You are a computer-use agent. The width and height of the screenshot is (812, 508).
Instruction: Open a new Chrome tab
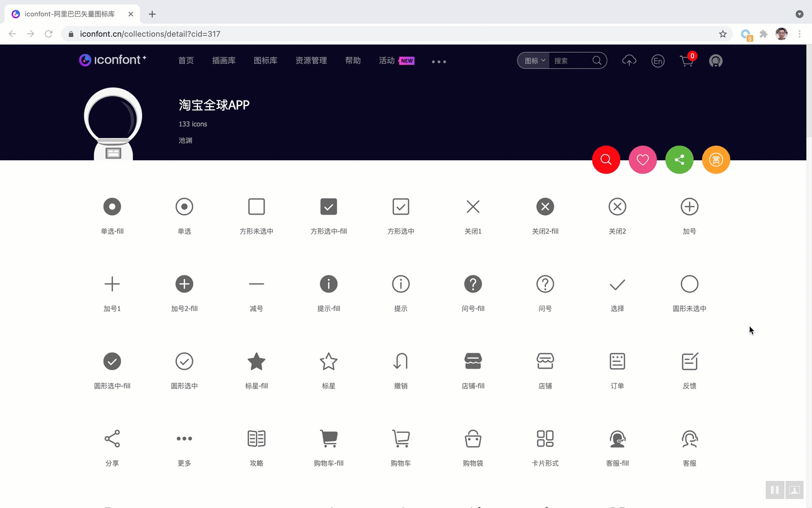[x=152, y=14]
